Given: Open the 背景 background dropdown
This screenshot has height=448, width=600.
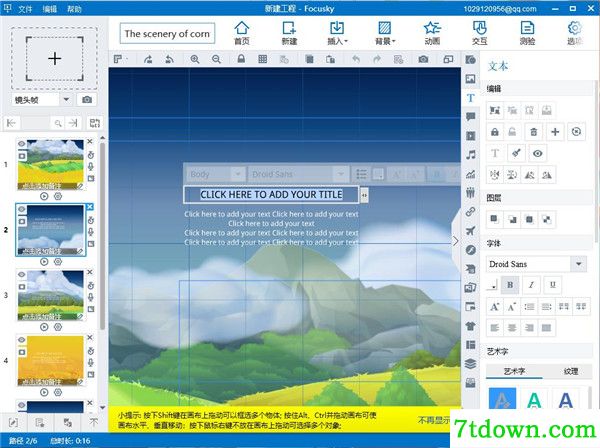Looking at the screenshot, I should click(385, 33).
